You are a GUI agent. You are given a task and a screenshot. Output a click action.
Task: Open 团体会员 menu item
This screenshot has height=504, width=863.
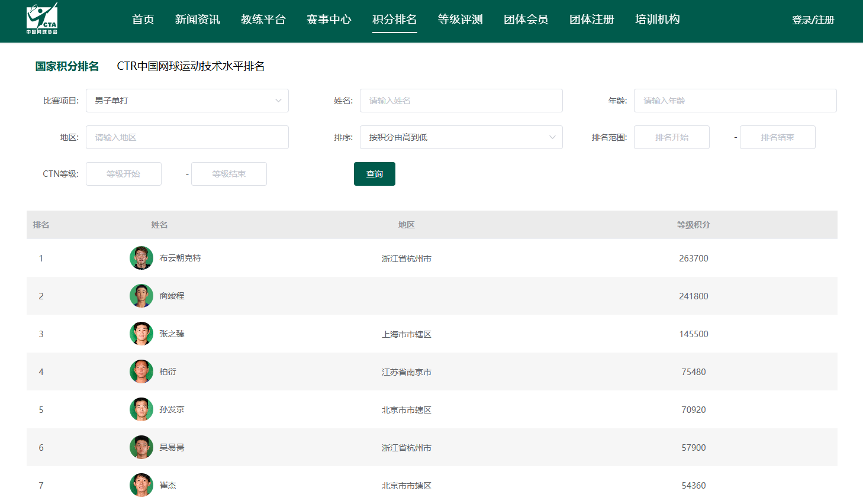(x=526, y=20)
